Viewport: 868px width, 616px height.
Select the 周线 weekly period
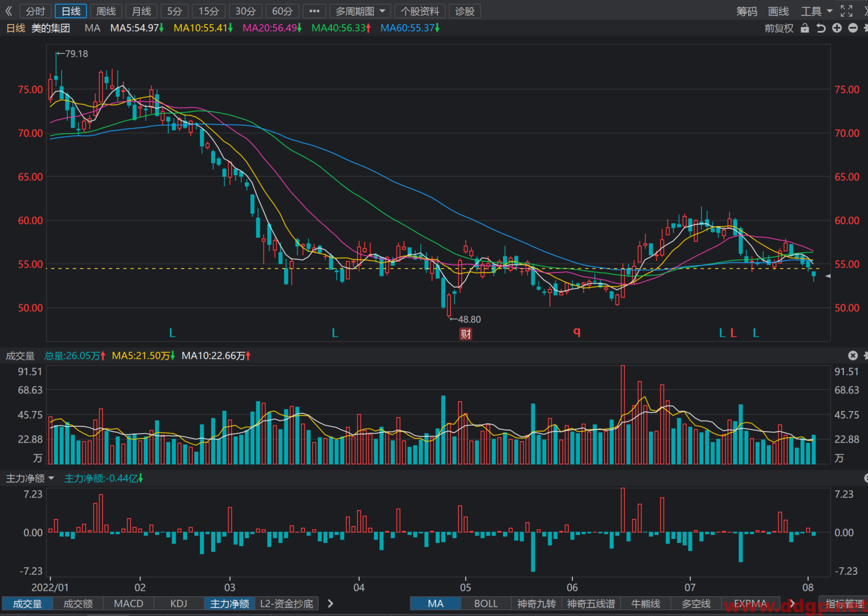(x=106, y=11)
